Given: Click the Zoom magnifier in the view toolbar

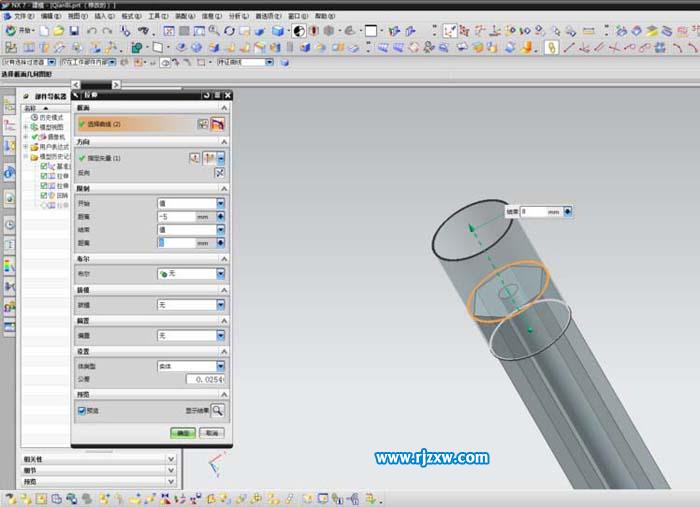Looking at the screenshot, I should coord(215,32).
